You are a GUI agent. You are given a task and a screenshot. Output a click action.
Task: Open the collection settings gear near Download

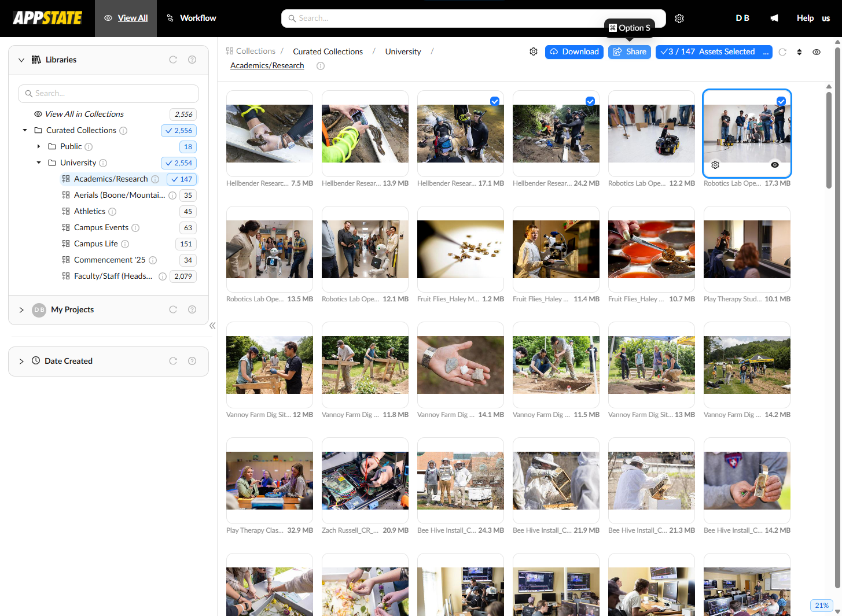click(534, 51)
